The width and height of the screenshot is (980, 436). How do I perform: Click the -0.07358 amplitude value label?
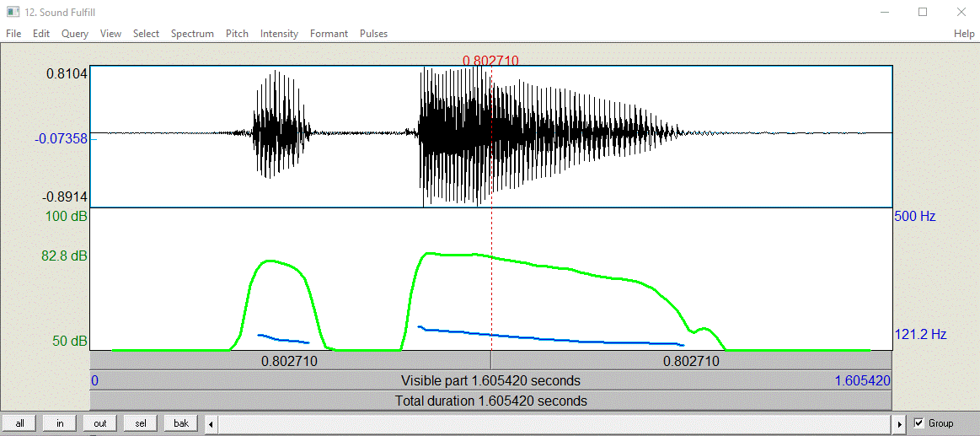(60, 138)
